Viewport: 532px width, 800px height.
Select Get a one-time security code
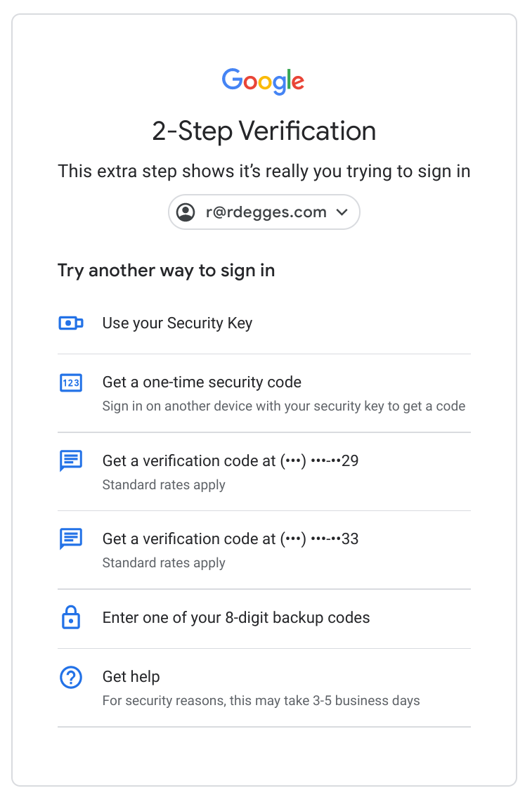pyautogui.click(x=202, y=382)
